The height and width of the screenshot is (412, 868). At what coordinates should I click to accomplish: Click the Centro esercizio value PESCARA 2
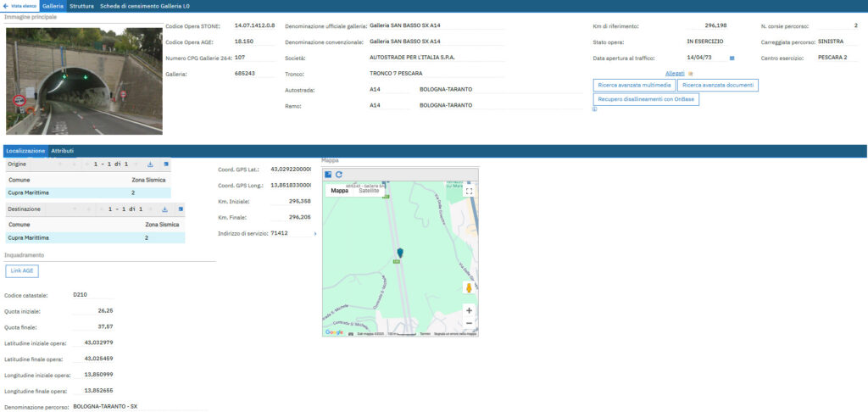click(x=832, y=57)
